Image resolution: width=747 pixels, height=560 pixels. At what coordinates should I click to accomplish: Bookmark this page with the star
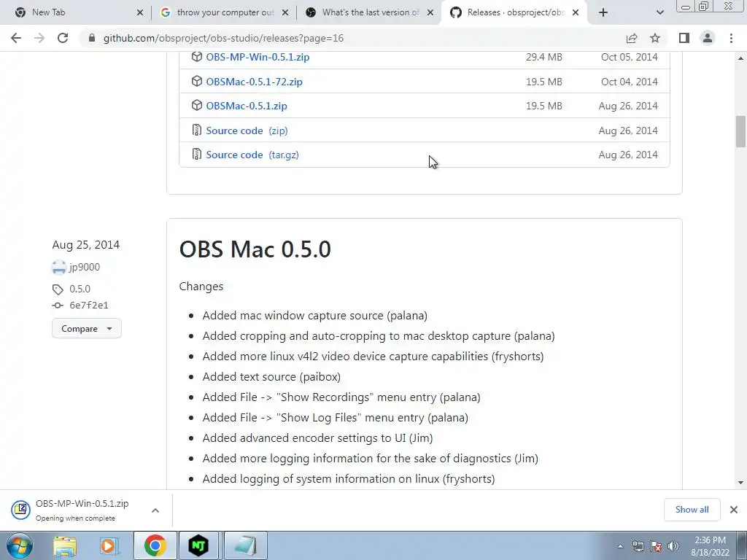point(655,38)
